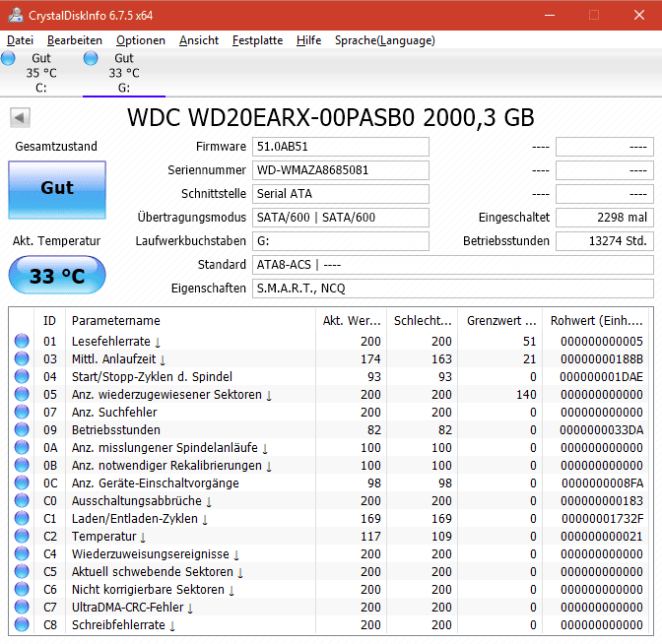Image resolution: width=662 pixels, height=644 pixels.
Task: Click the CrystalDiskInfo title bar icon
Action: [15, 15]
